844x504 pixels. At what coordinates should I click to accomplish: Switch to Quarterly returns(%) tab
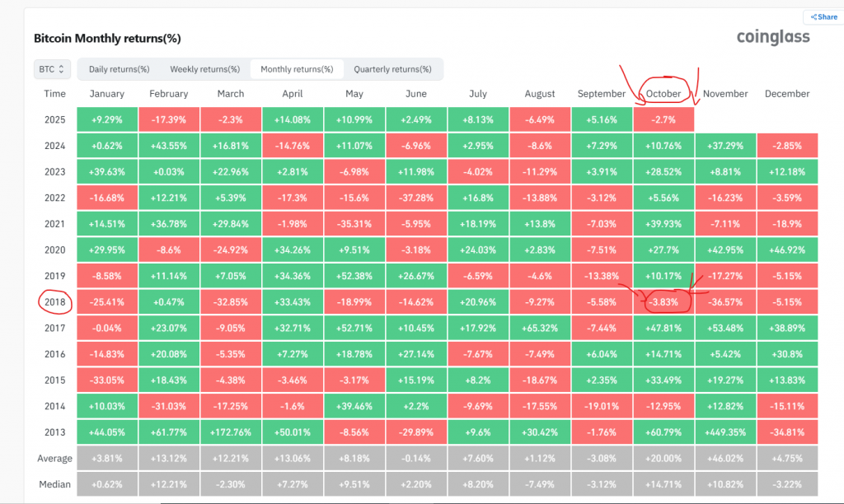[392, 69]
